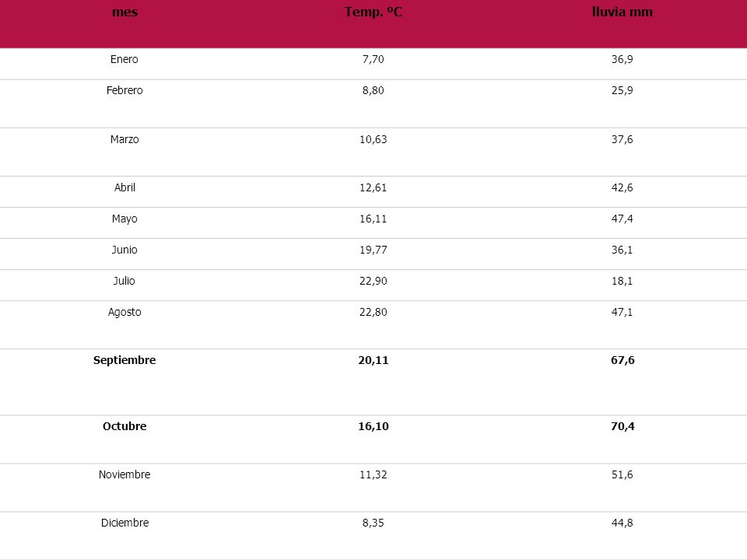Viewport: 747px width, 560px height.
Task: Select Octubre rainfall value 70,4
Action: point(622,427)
